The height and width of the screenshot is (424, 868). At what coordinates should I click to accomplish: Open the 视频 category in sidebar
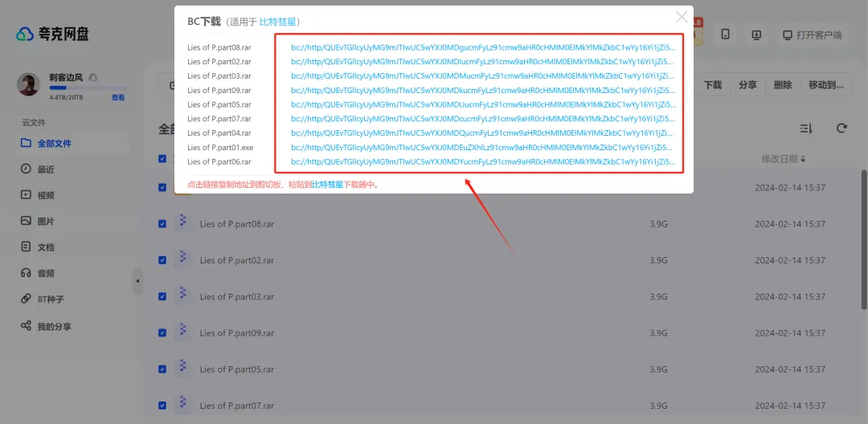pos(46,195)
